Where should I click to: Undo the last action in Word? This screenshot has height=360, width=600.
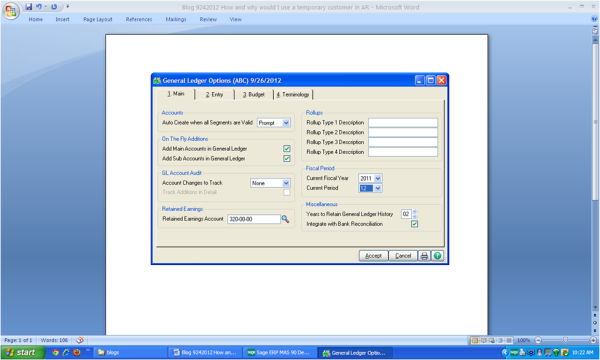coord(39,7)
